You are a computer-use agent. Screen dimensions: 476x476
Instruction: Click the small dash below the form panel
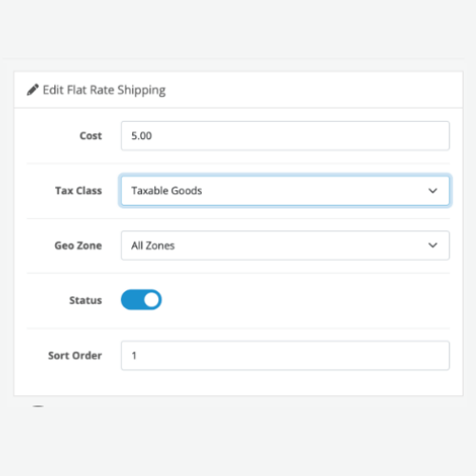(38, 406)
